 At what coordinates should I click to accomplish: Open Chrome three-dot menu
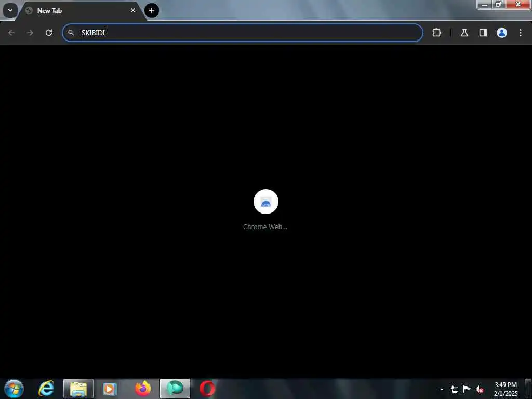tap(521, 33)
